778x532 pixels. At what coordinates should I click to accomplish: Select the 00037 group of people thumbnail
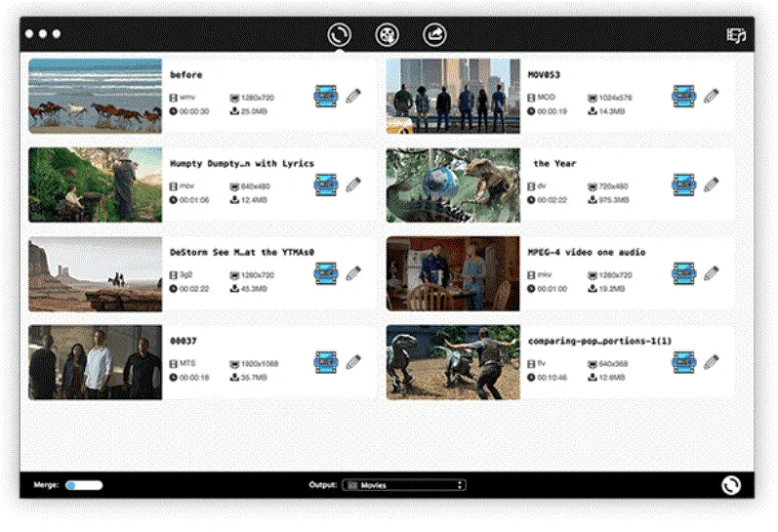96,362
